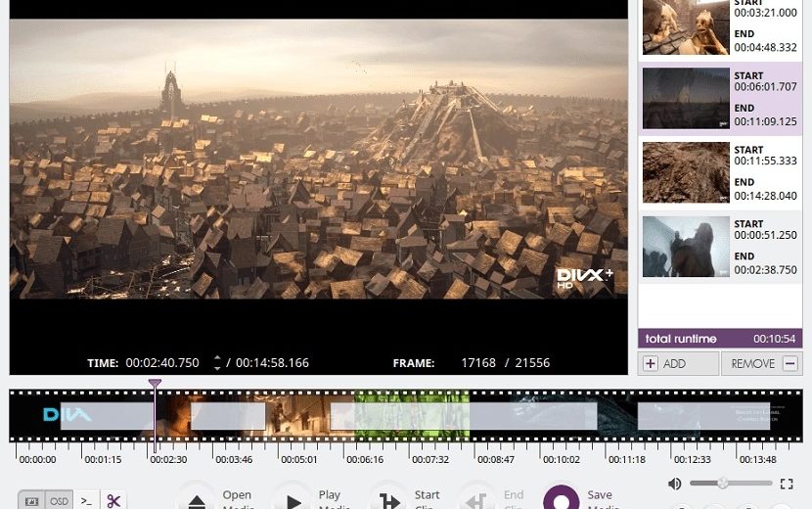Toggle the thumbnails view button
Viewport: 812px width, 509px height.
click(x=31, y=501)
